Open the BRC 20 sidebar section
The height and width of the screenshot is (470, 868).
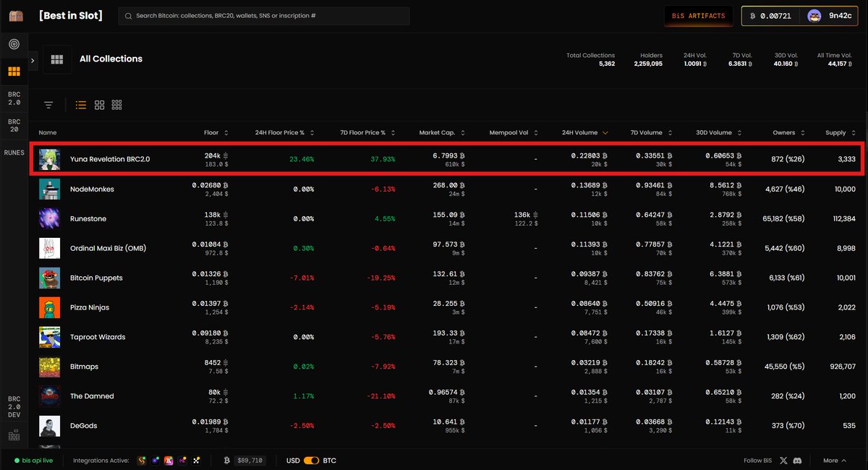[14, 126]
